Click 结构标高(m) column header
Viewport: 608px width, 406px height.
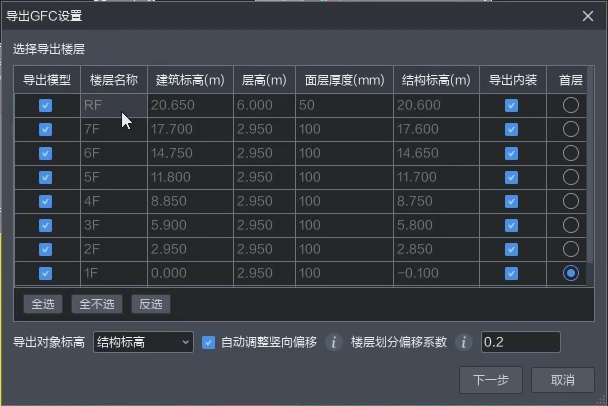point(437,80)
